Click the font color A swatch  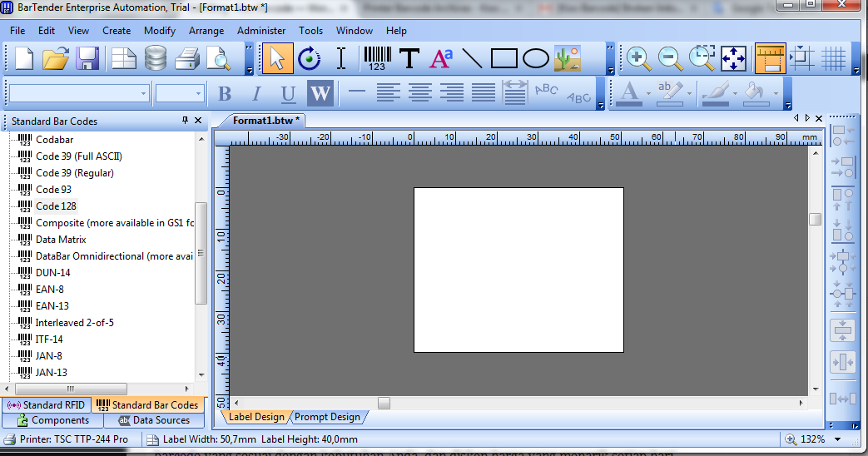click(x=629, y=93)
